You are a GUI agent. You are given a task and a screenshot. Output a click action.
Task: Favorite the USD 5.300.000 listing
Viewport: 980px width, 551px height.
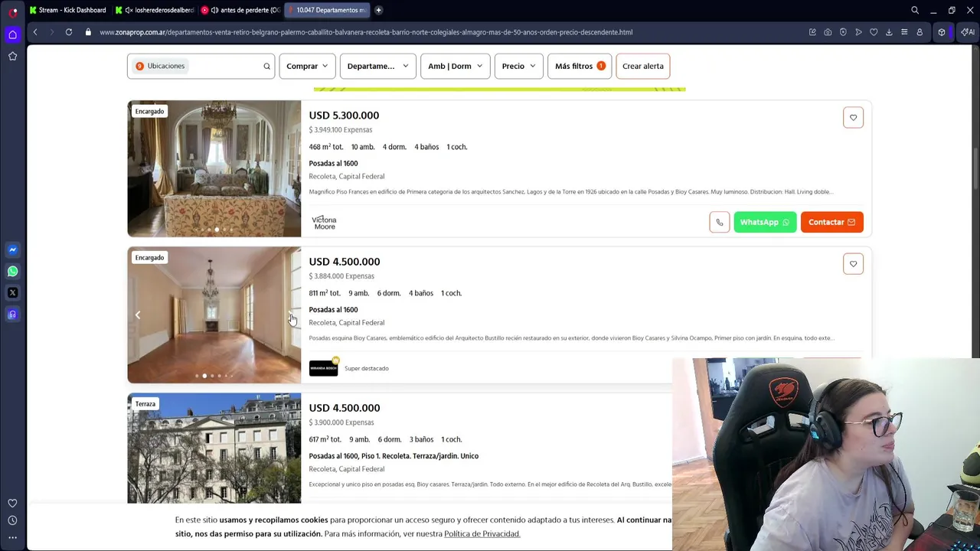853,117
